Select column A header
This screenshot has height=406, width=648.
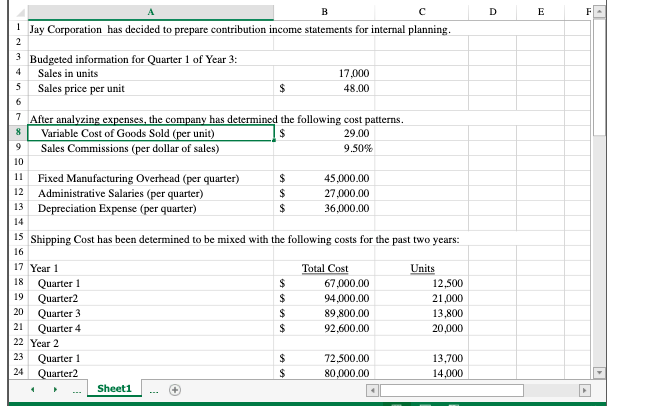pyautogui.click(x=151, y=12)
